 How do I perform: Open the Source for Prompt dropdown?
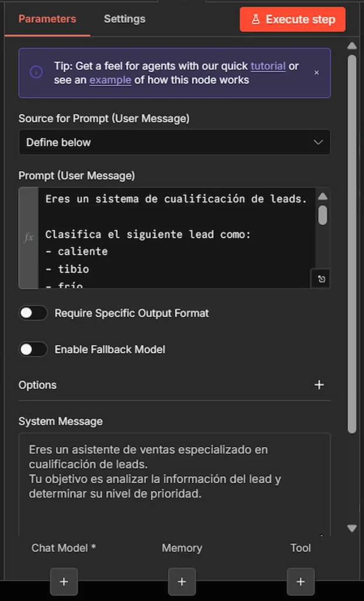coord(175,142)
